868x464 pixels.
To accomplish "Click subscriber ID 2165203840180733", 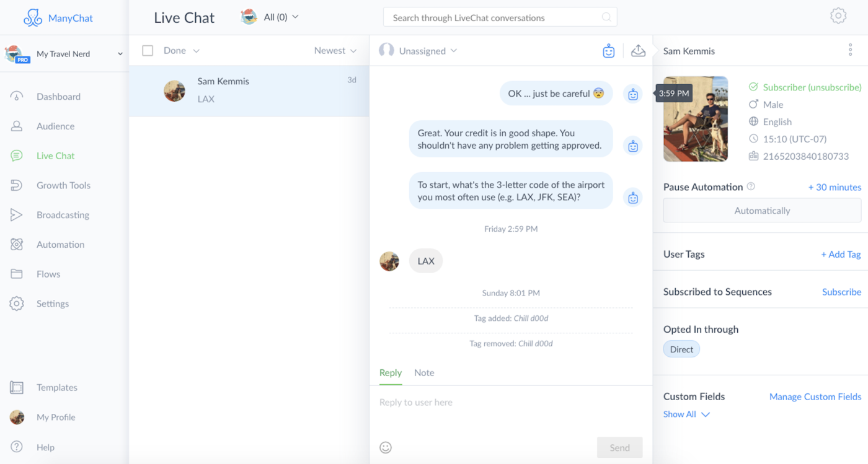I will click(x=805, y=156).
